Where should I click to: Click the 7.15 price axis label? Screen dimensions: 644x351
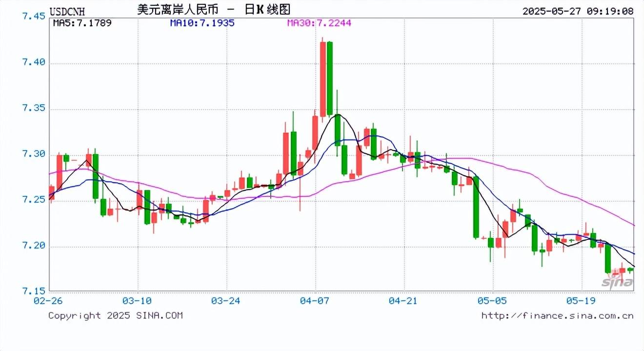pyautogui.click(x=34, y=292)
